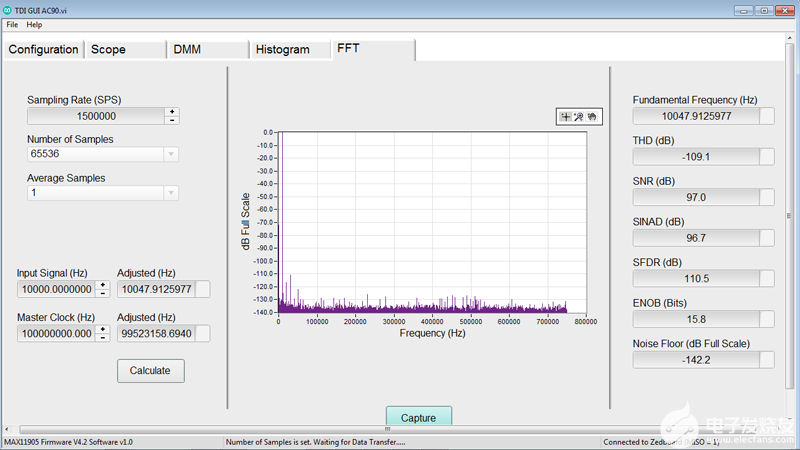Open the Number of Samples dropdown
Viewport: 800px width, 450px height.
[x=171, y=154]
